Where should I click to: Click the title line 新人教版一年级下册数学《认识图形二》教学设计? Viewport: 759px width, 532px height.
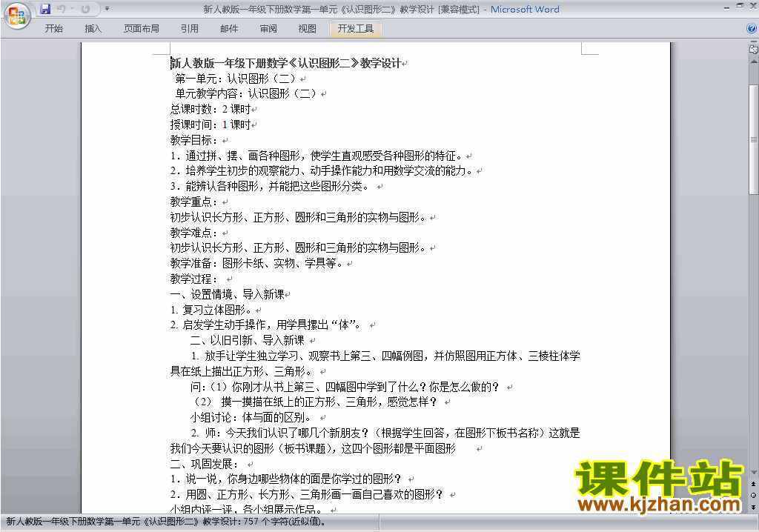tap(285, 63)
